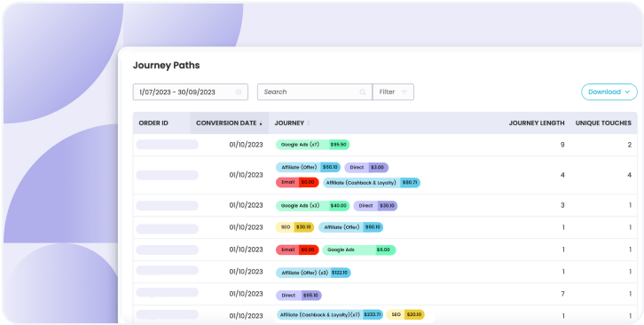Open the 1/07/2023 - 30/09/2023 date picker
This screenshot has height=325, width=644.
[x=191, y=92]
